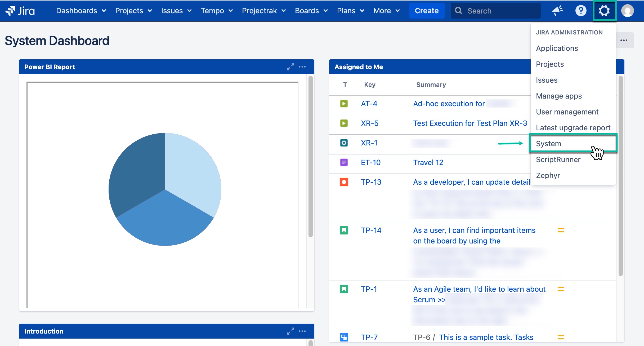Click the dashboard ellipsis tools button
Screen dimensions: 644x346
point(624,40)
